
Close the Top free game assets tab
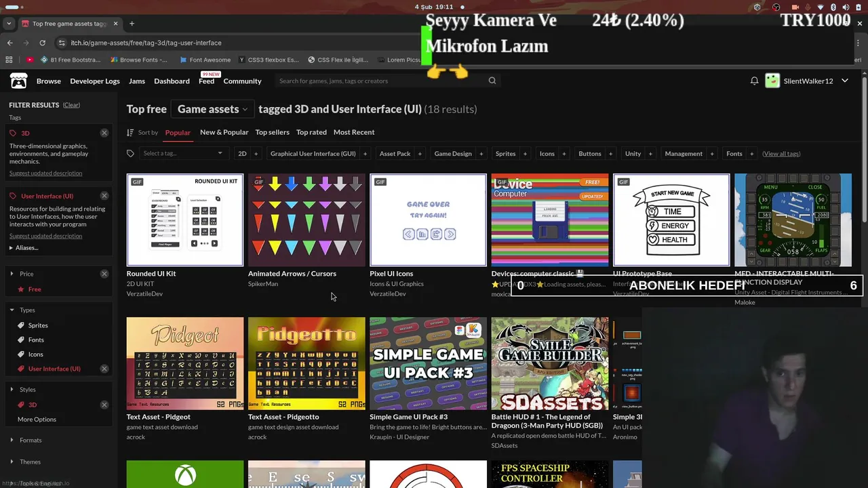coord(115,24)
